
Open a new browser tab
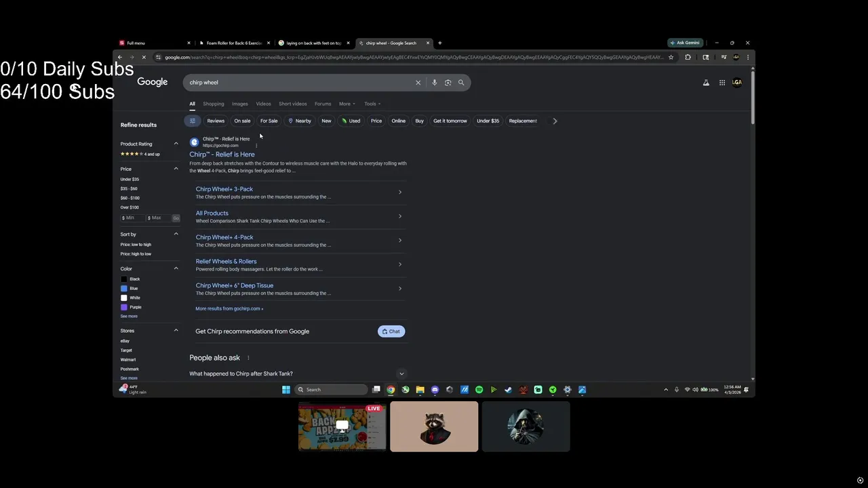coord(439,43)
